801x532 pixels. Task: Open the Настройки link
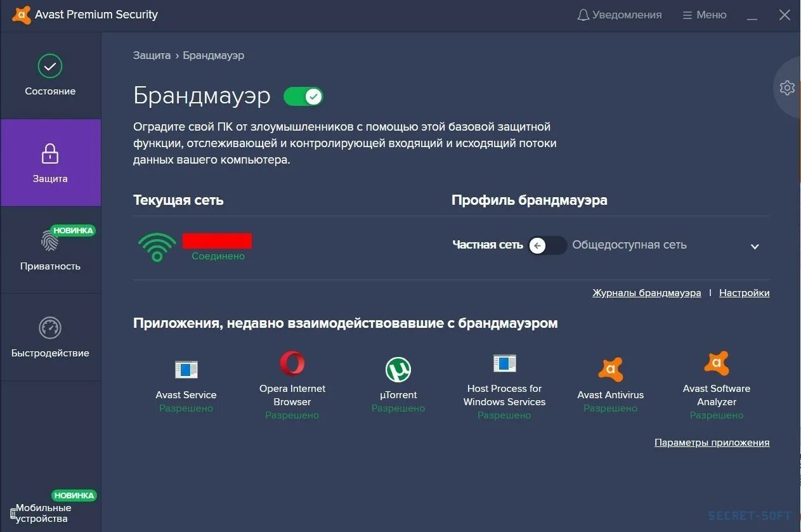[745, 293]
